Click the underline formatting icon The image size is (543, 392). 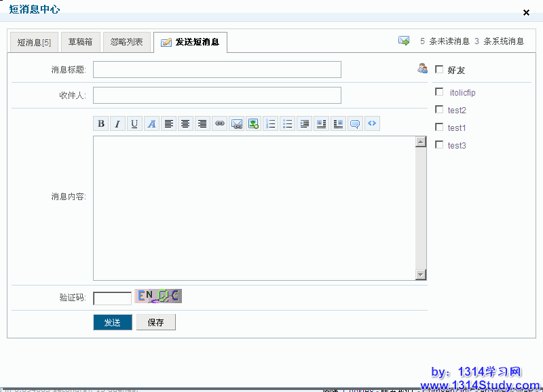click(x=134, y=123)
